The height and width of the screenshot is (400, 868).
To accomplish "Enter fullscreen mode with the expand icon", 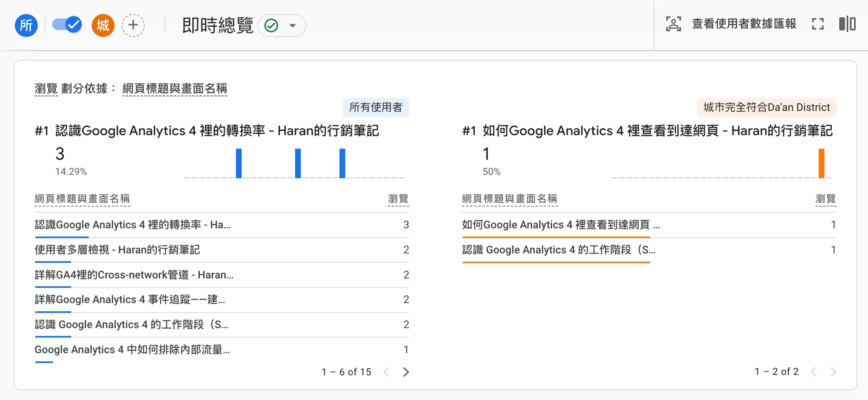I will (818, 24).
